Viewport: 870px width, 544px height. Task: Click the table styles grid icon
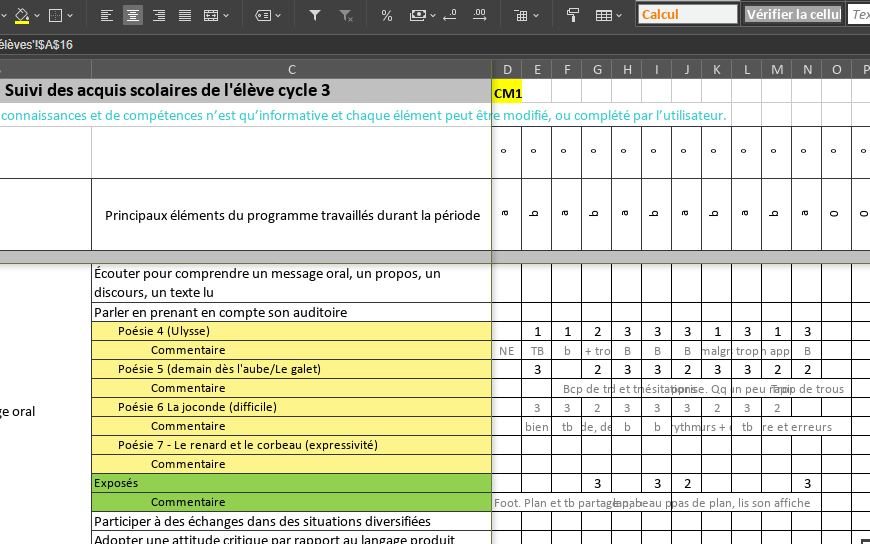[x=604, y=16]
